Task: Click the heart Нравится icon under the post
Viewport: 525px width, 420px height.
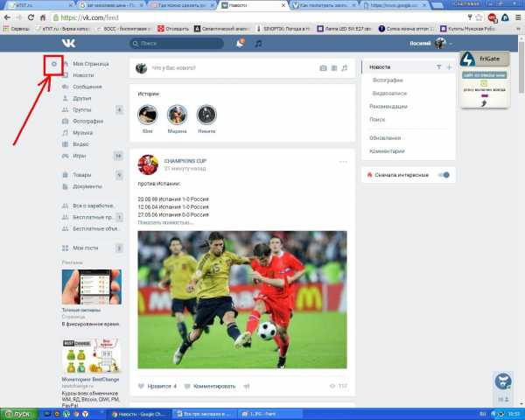Action: (141, 386)
